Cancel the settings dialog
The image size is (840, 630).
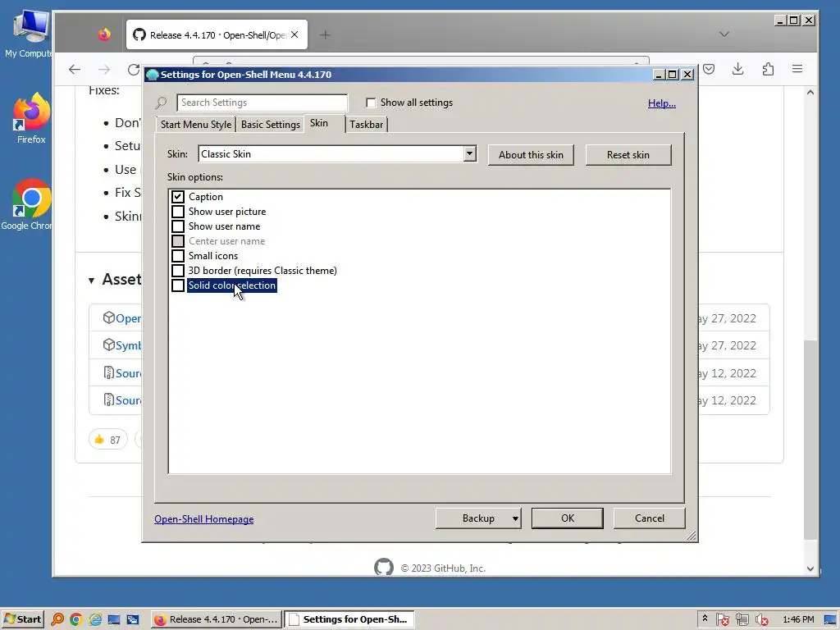[x=650, y=518]
